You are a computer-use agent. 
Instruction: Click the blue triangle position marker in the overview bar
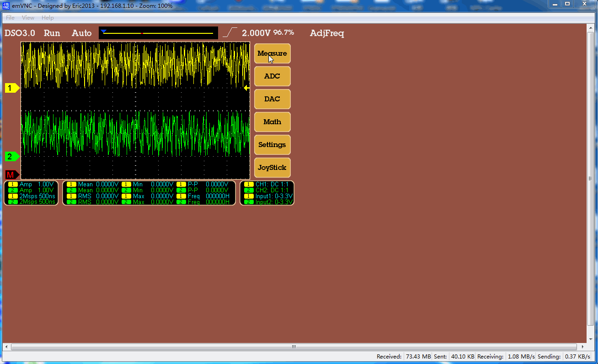coord(104,31)
